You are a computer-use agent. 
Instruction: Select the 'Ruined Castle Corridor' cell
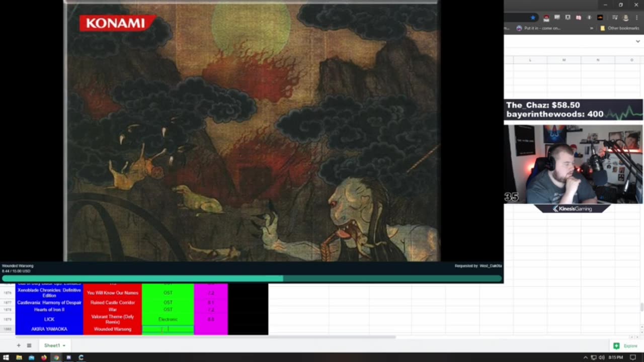[112, 303]
